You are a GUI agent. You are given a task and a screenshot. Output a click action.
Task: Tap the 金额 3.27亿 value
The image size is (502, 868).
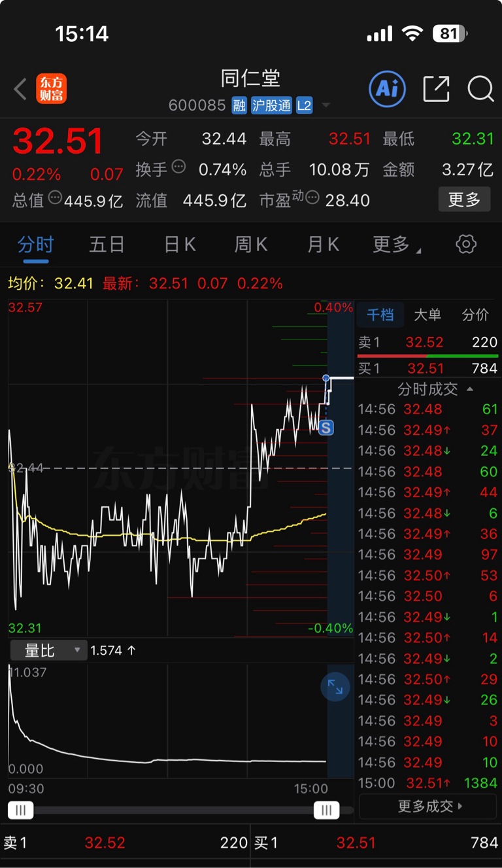pyautogui.click(x=467, y=170)
